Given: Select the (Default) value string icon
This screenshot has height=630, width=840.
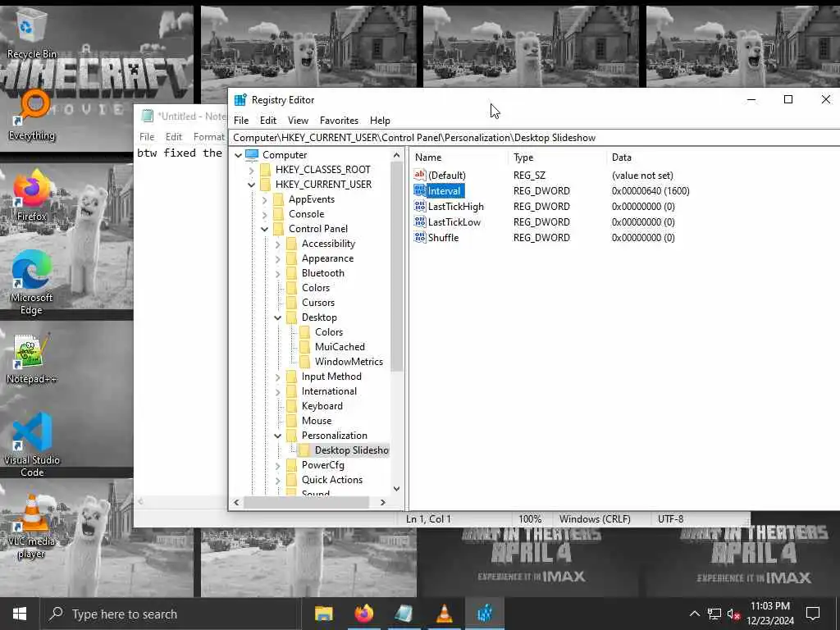Looking at the screenshot, I should pyautogui.click(x=419, y=175).
